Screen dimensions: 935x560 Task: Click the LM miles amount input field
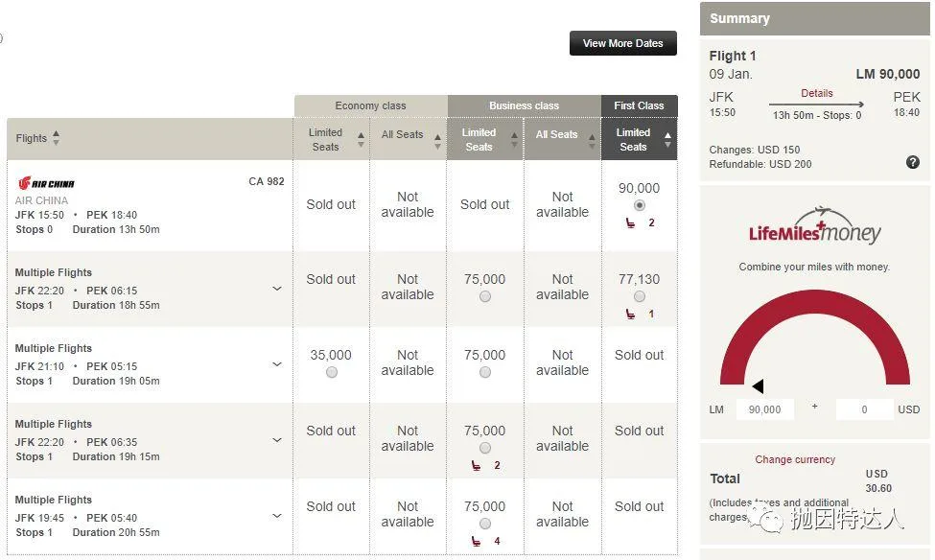click(x=765, y=409)
